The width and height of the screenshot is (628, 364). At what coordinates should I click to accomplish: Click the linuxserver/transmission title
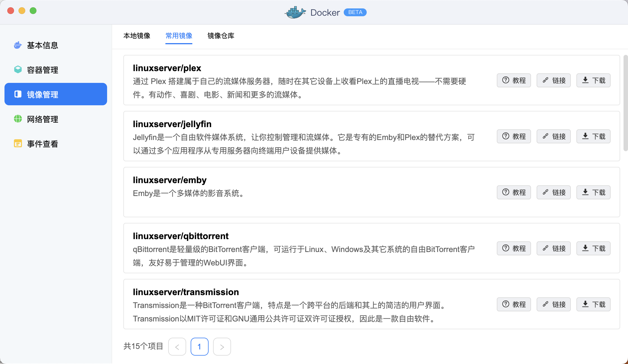point(186,292)
